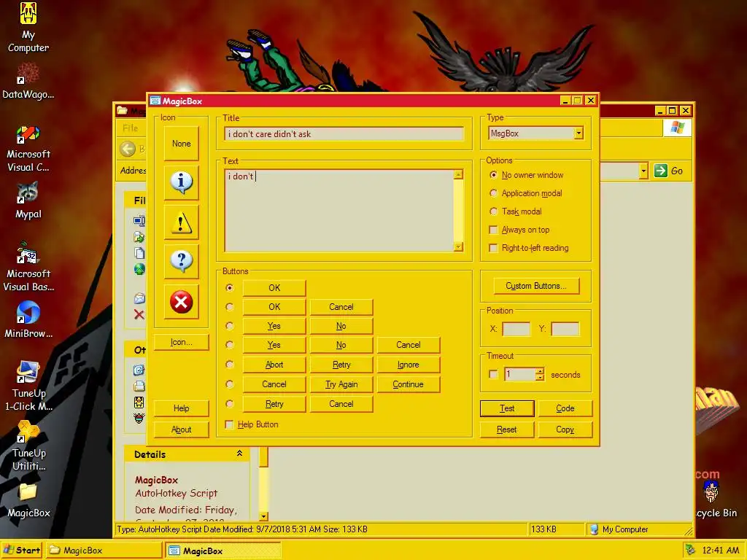Select Abort / Retry / Ignore radio option
The width and height of the screenshot is (747, 560).
coord(230,365)
